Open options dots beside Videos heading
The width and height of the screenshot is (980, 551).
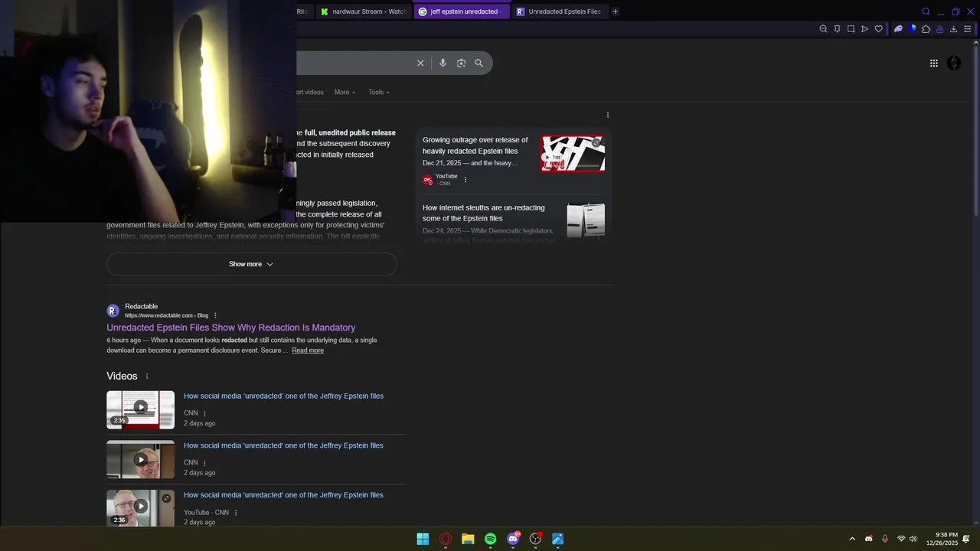pyautogui.click(x=147, y=377)
